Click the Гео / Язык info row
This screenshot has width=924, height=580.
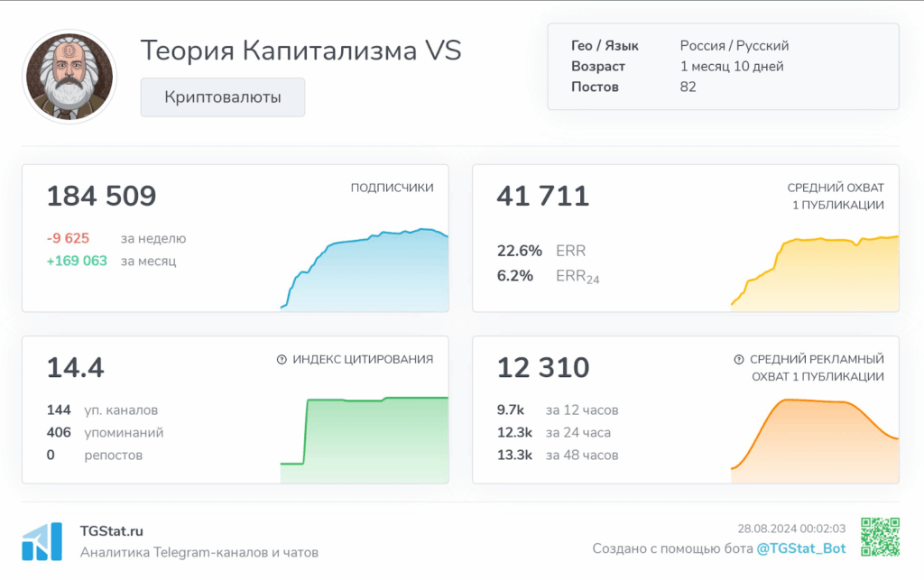pos(679,45)
